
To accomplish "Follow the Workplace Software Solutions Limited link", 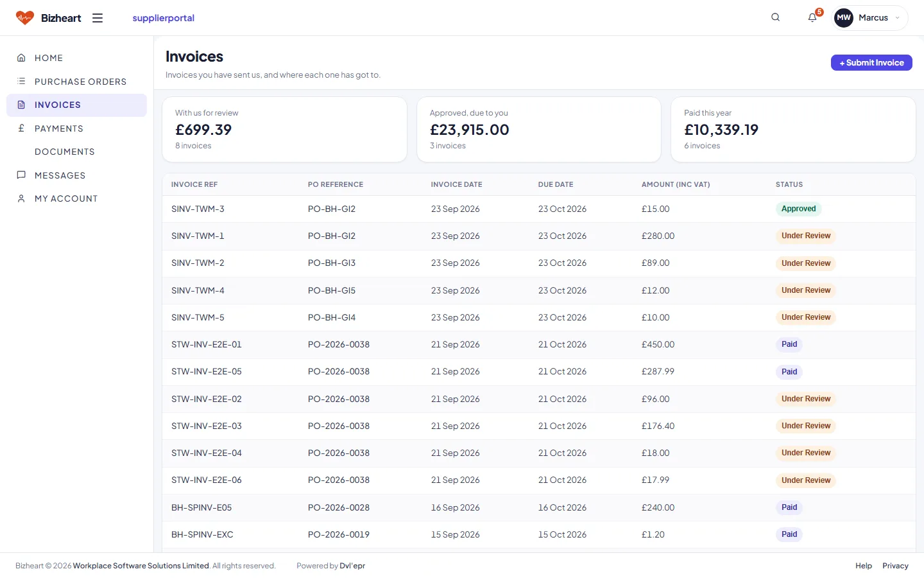I will point(141,566).
